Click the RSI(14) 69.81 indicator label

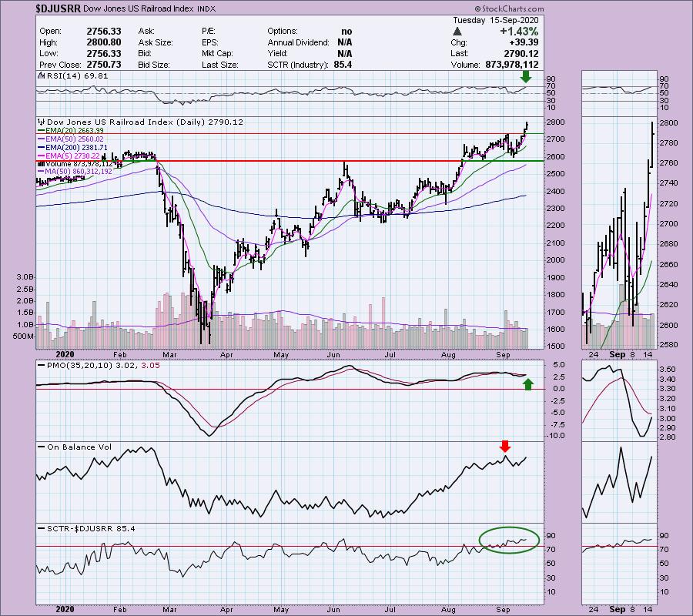[77, 76]
